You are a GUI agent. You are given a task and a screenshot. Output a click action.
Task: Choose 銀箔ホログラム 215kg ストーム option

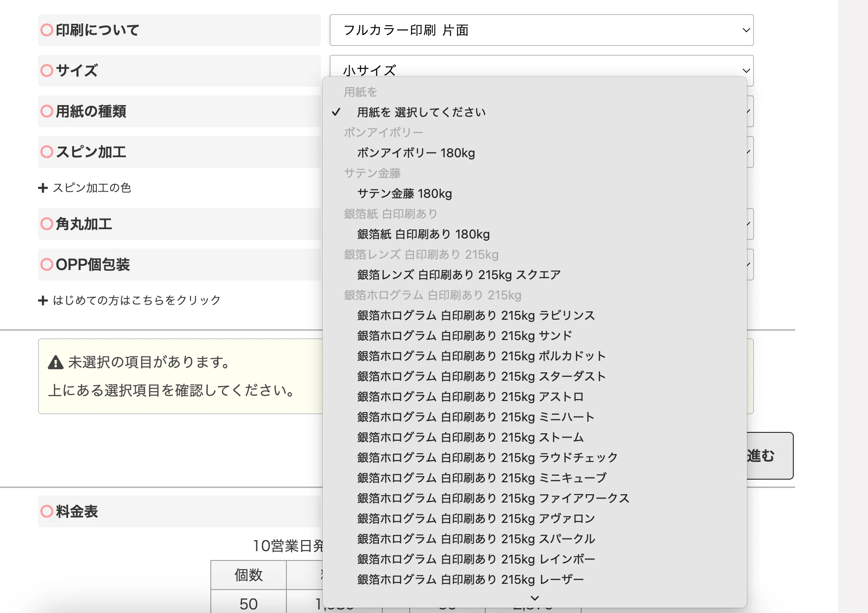click(535, 437)
